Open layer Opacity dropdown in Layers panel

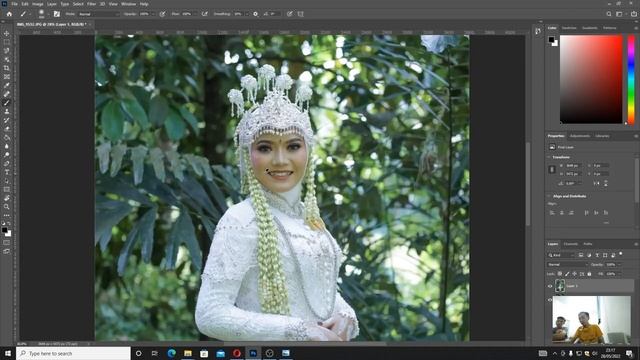click(620, 264)
